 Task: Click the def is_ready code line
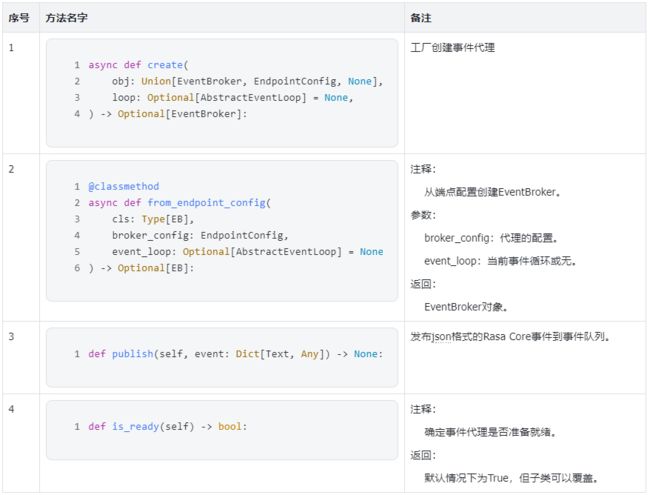[167, 427]
